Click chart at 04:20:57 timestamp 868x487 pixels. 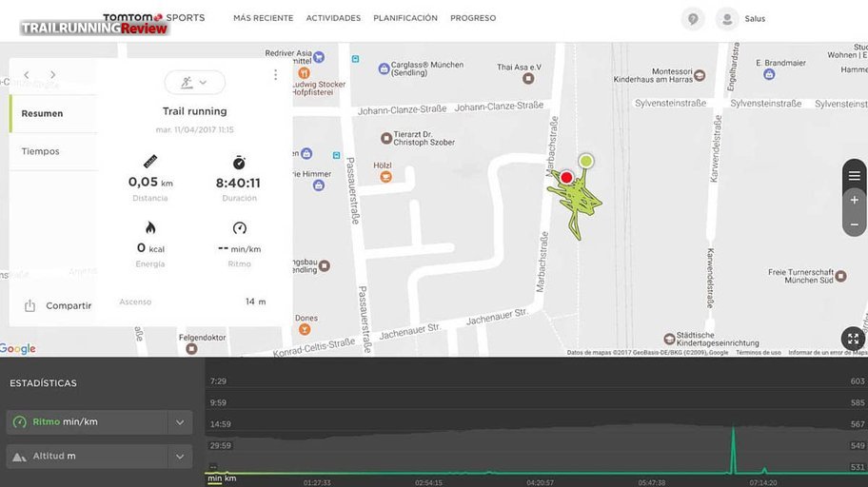click(x=540, y=482)
